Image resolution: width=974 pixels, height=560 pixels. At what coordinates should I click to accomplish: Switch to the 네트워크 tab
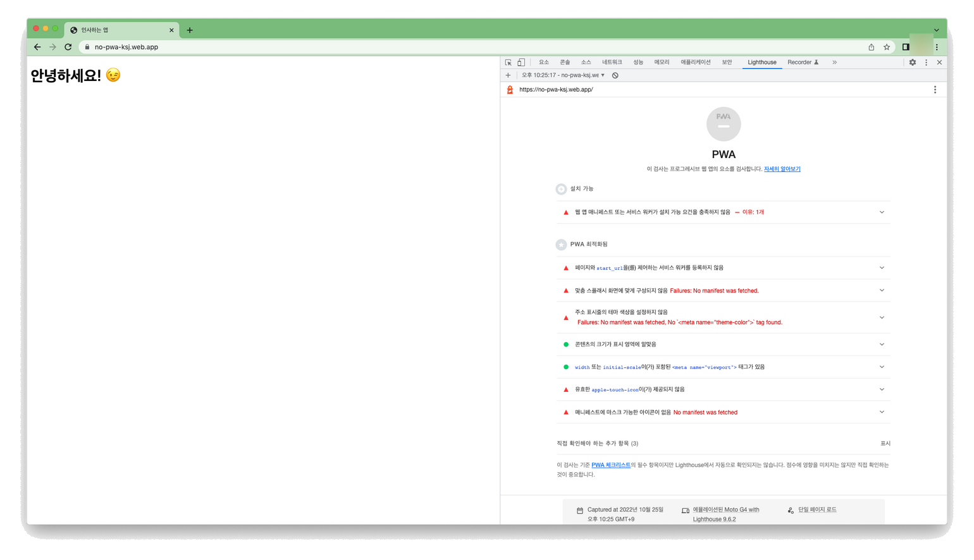click(612, 63)
